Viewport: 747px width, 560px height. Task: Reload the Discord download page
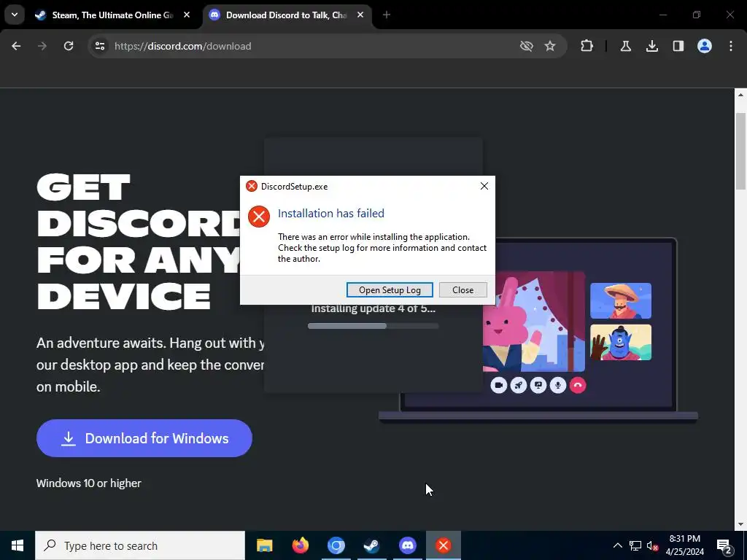coord(69,46)
